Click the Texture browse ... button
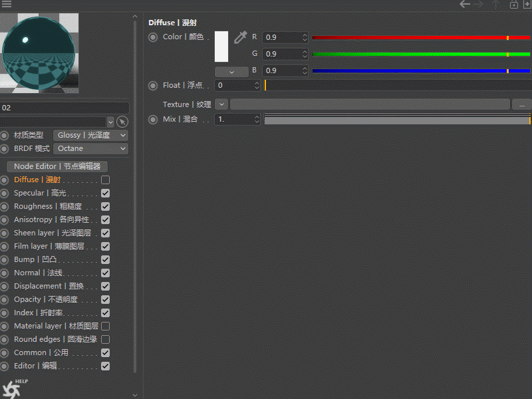532x399 pixels. coord(522,104)
